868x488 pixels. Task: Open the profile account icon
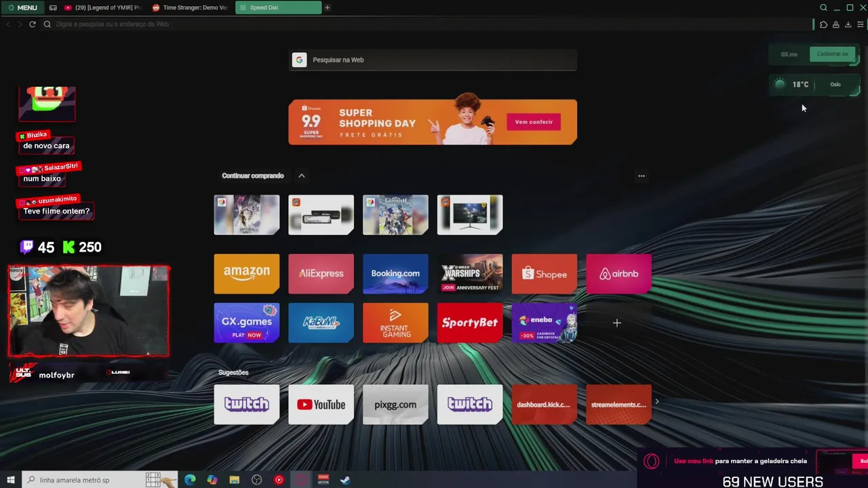(x=835, y=24)
